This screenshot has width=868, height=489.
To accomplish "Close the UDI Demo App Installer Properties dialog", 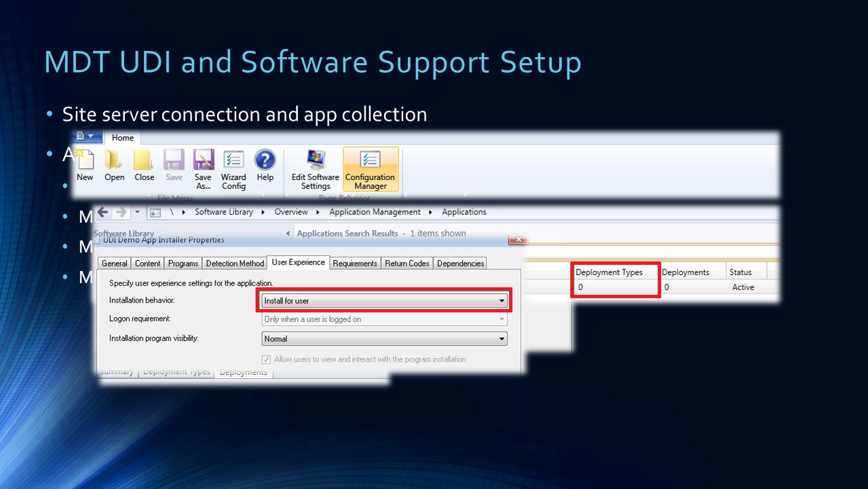I will coord(517,239).
